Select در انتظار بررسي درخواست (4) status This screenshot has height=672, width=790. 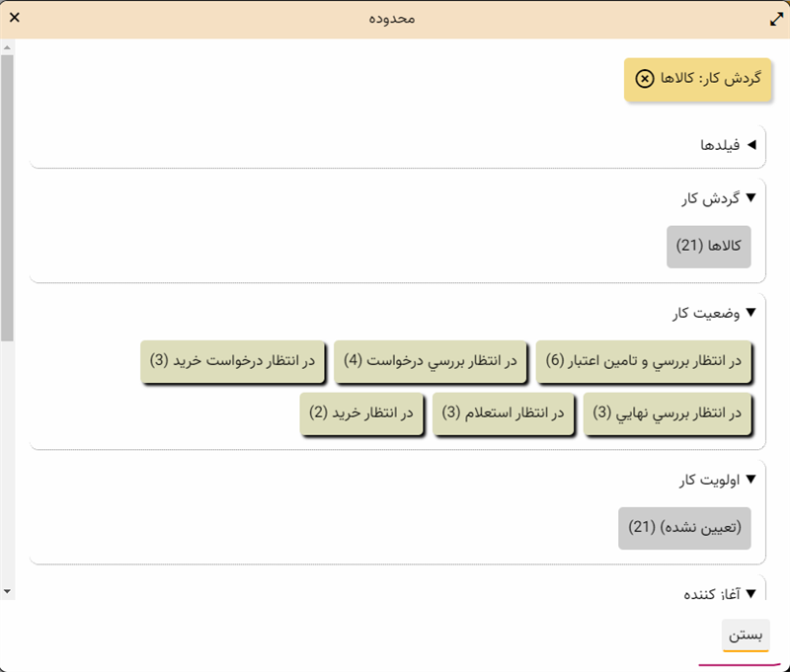coord(430,361)
